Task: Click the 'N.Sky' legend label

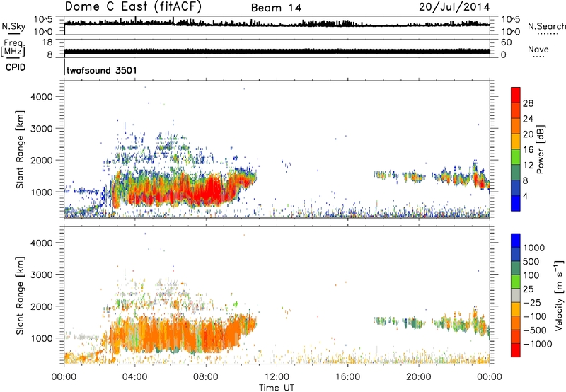Action: pyautogui.click(x=13, y=26)
